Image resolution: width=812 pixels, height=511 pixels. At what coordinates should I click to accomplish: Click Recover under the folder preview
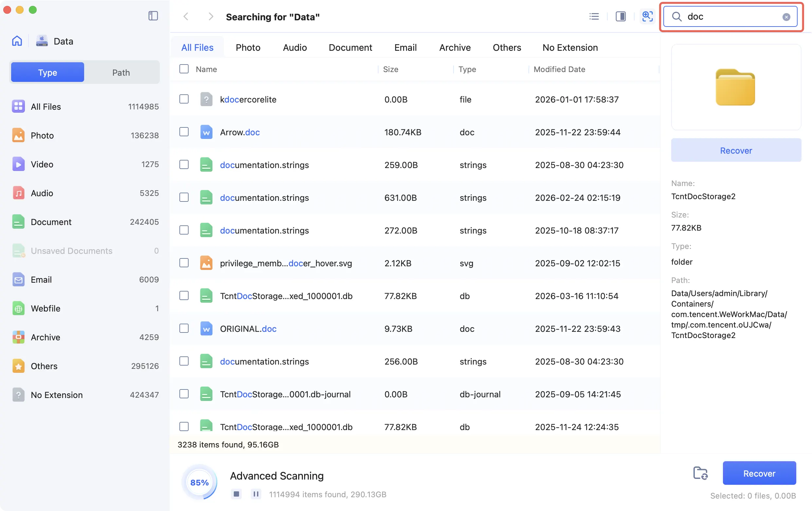click(x=736, y=150)
